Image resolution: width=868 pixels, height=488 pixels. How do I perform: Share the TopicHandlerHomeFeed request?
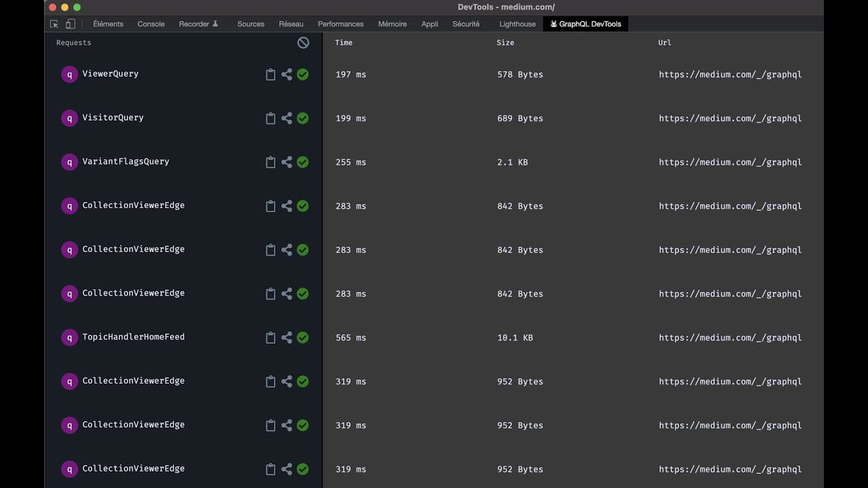click(287, 338)
